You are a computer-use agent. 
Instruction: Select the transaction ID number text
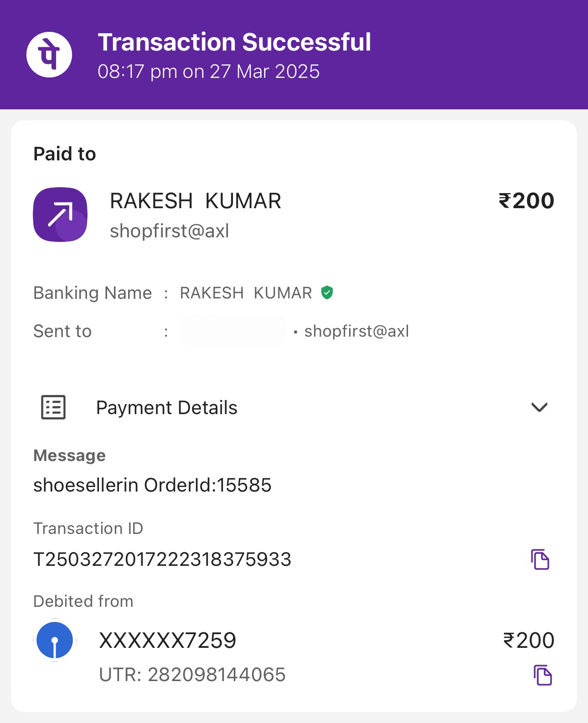coord(162,559)
